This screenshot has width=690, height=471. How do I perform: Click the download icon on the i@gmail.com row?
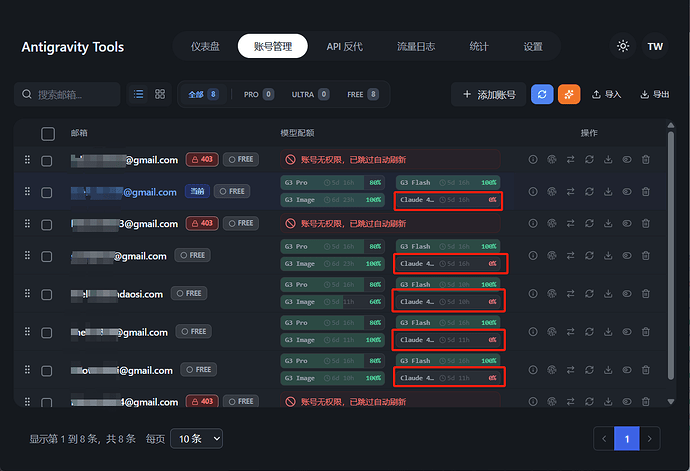(x=608, y=370)
